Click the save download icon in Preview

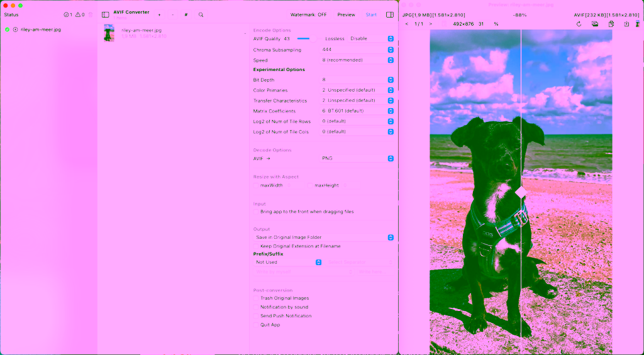coord(626,24)
